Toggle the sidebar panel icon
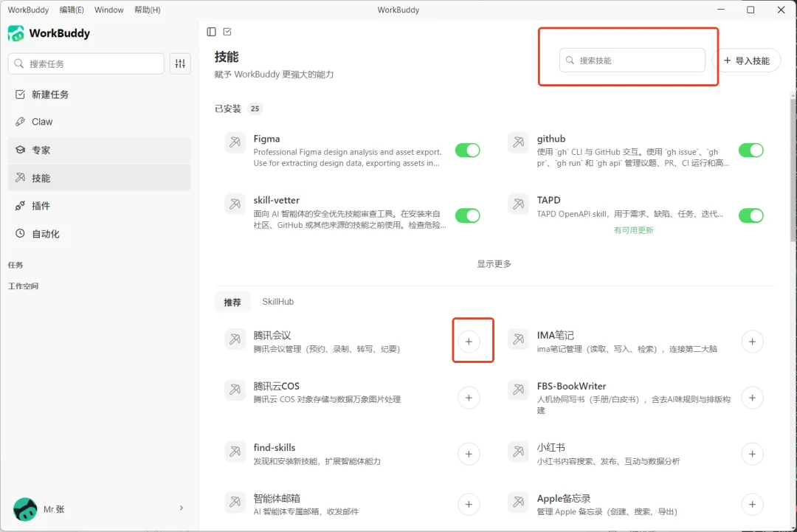 (212, 32)
